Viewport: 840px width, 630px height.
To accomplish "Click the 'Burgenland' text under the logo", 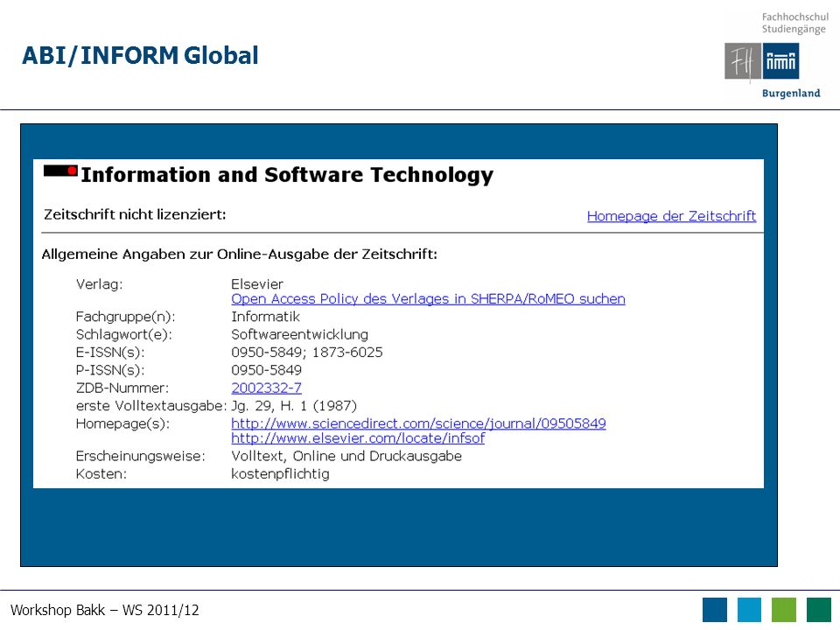I will pos(791,94).
